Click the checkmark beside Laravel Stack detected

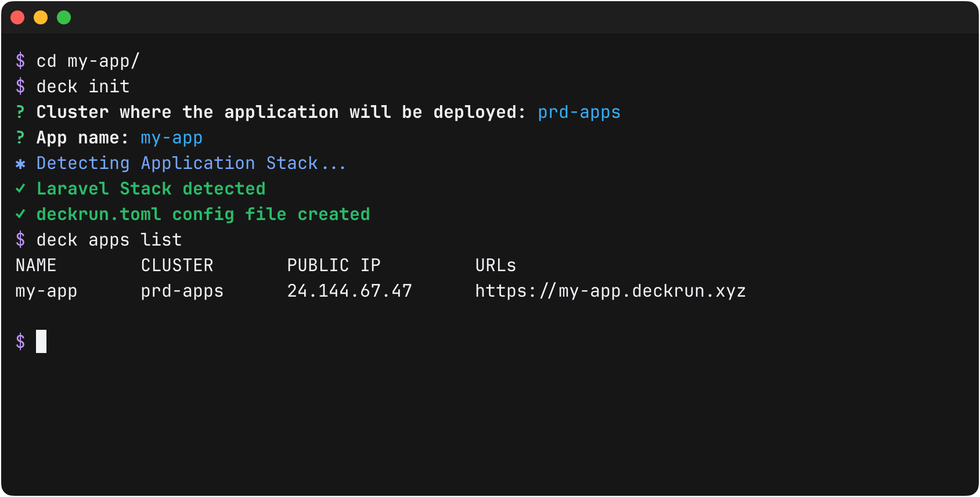(x=20, y=189)
